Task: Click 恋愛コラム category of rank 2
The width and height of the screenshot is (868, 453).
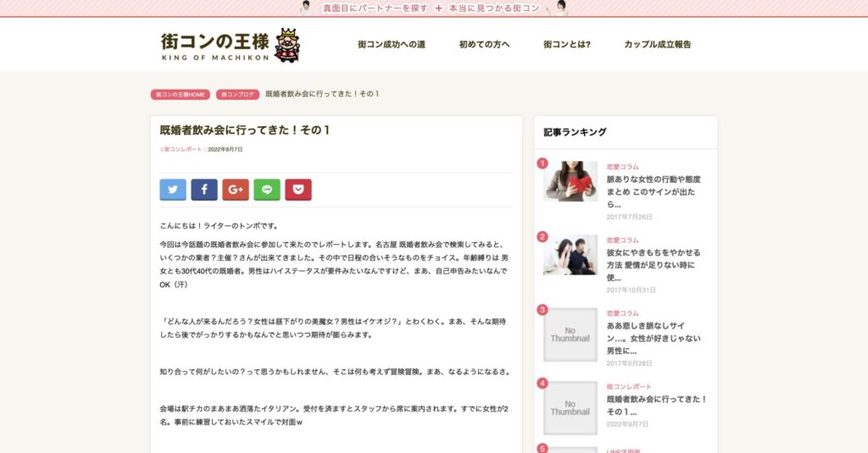Action: point(623,240)
